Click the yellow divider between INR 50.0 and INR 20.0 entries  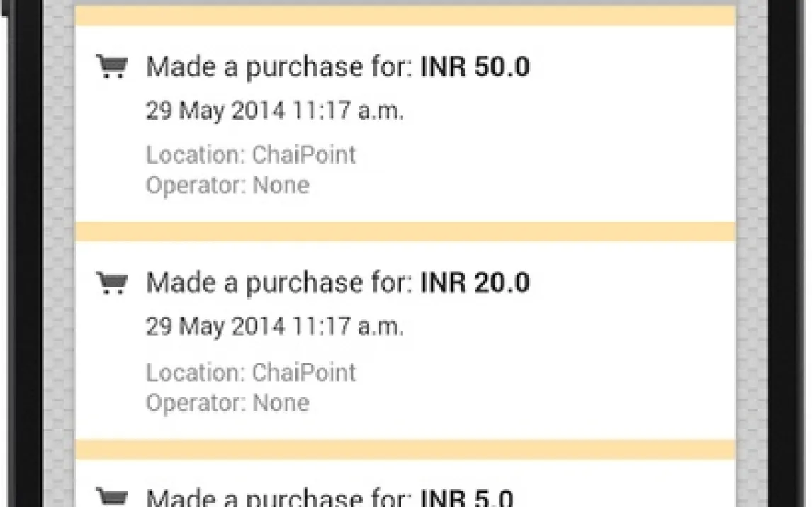(x=405, y=232)
